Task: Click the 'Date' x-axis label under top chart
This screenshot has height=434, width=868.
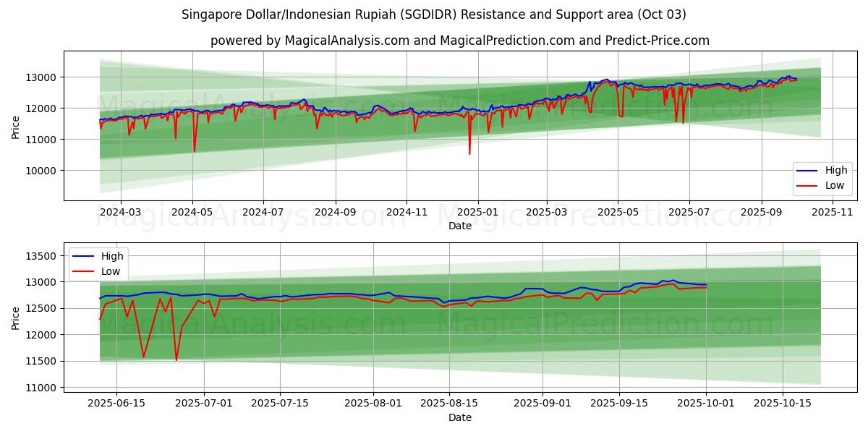Action: 459,226
